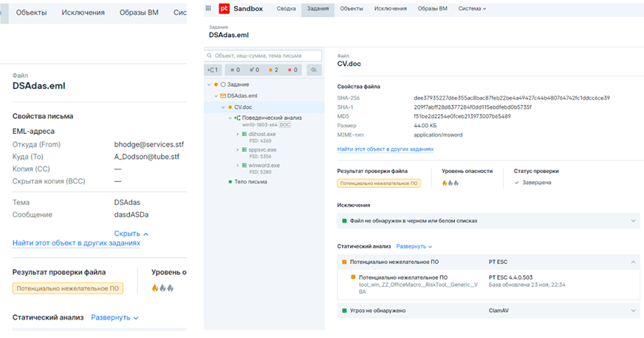The height and width of the screenshot is (338, 644).
Task: Click Развернуть in DSAdas.eml static analysis
Action: tap(114, 317)
